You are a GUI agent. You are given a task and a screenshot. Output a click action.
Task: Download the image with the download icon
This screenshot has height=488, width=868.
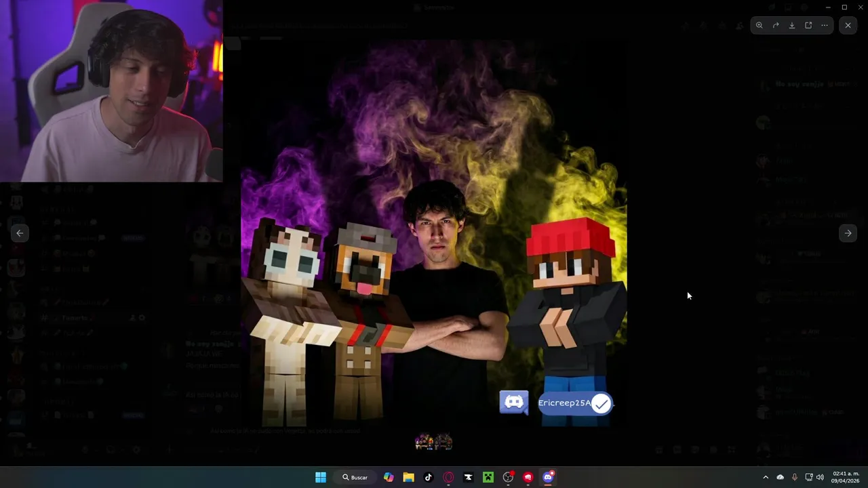point(792,26)
